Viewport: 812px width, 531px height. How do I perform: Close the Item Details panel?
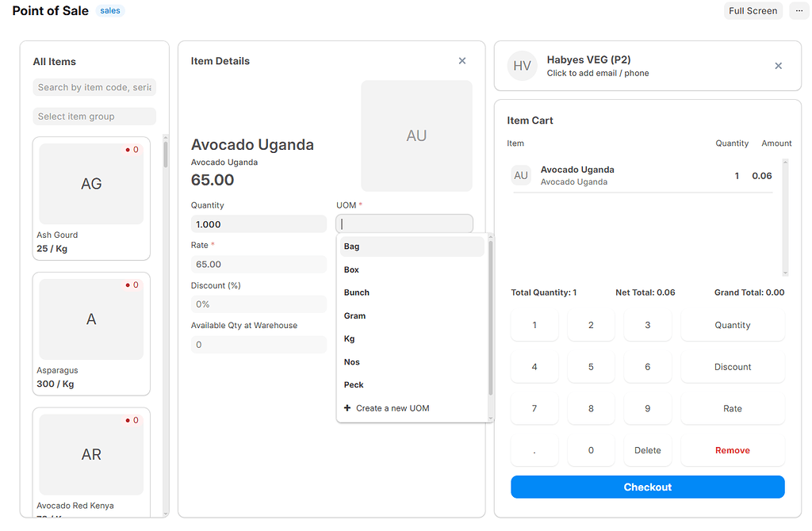(462, 60)
